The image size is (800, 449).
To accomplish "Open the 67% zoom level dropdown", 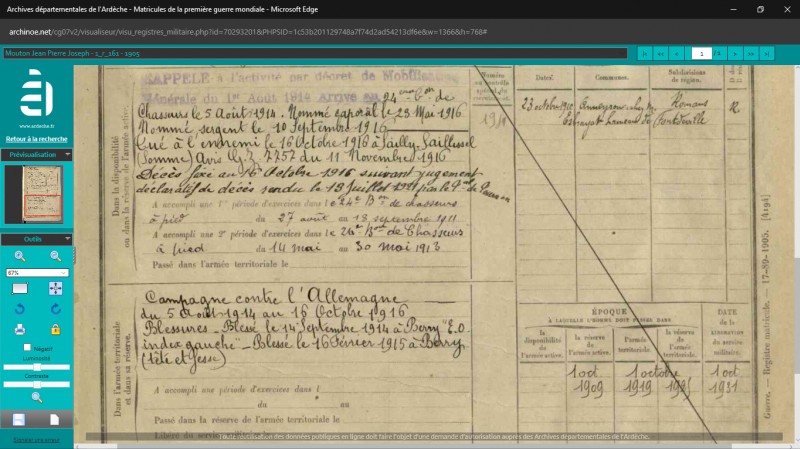I will click(x=37, y=272).
